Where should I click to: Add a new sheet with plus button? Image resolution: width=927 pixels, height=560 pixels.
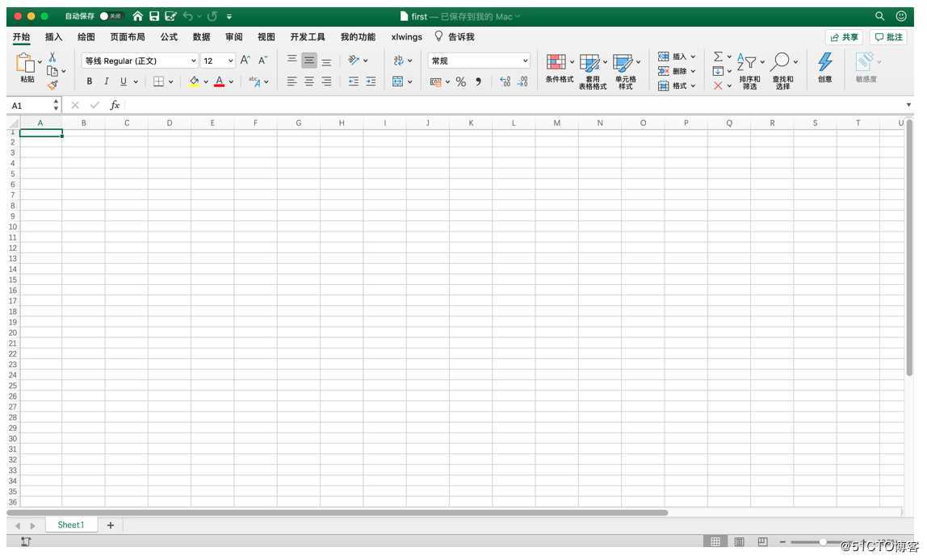click(111, 525)
